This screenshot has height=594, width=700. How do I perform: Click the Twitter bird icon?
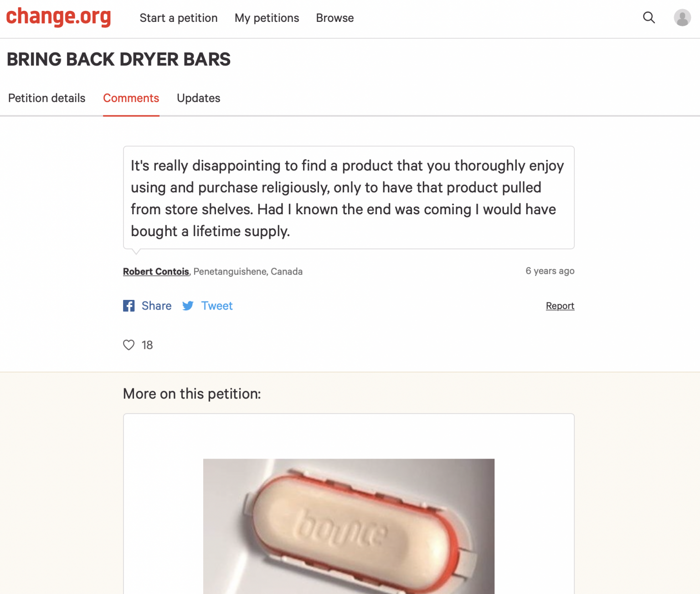point(188,306)
